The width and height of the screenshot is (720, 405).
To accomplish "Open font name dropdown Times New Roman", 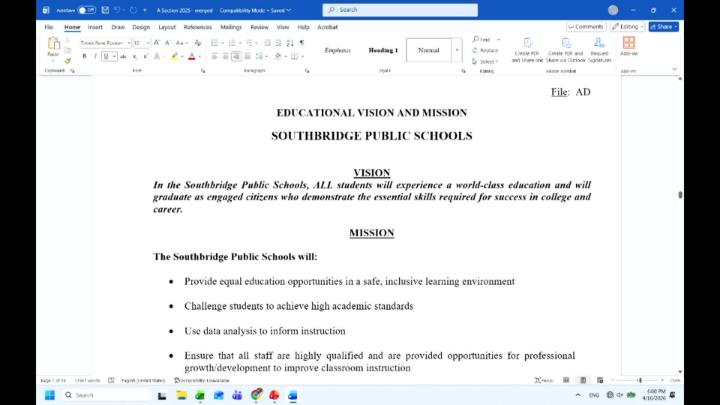I will click(x=128, y=43).
